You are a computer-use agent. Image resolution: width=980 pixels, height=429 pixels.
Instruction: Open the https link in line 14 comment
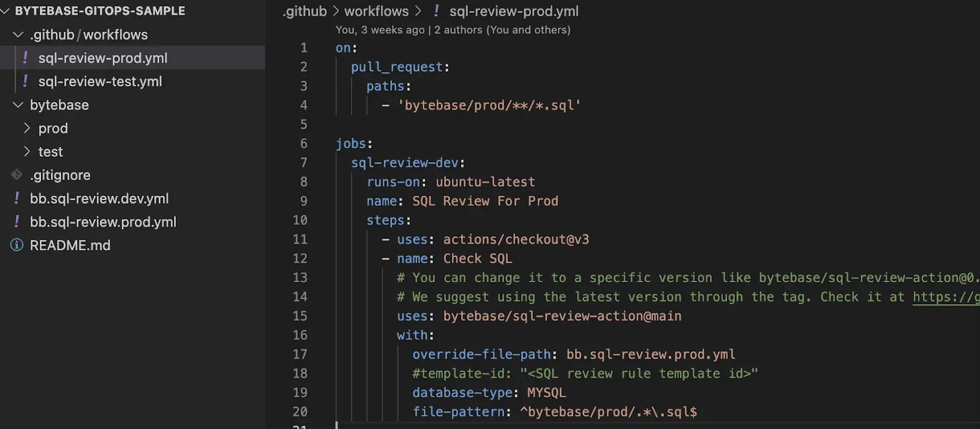[946, 297]
